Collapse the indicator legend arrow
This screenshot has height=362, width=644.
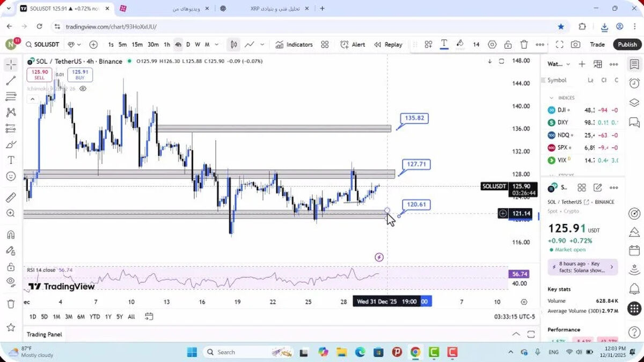point(32,99)
